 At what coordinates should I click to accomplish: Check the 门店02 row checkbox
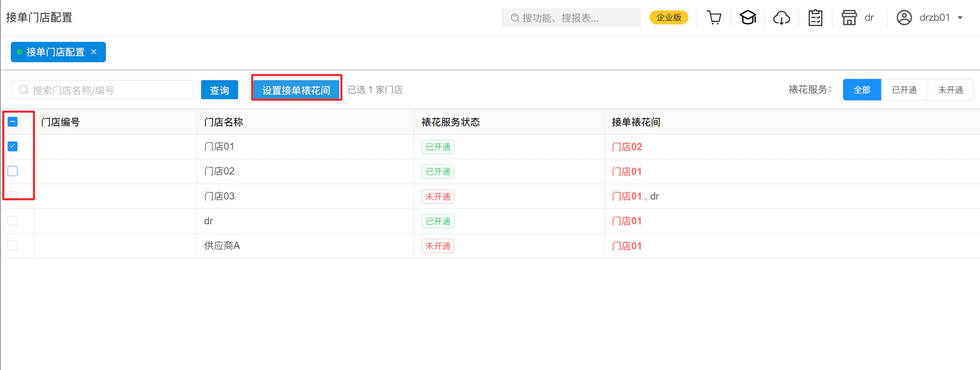pos(13,171)
